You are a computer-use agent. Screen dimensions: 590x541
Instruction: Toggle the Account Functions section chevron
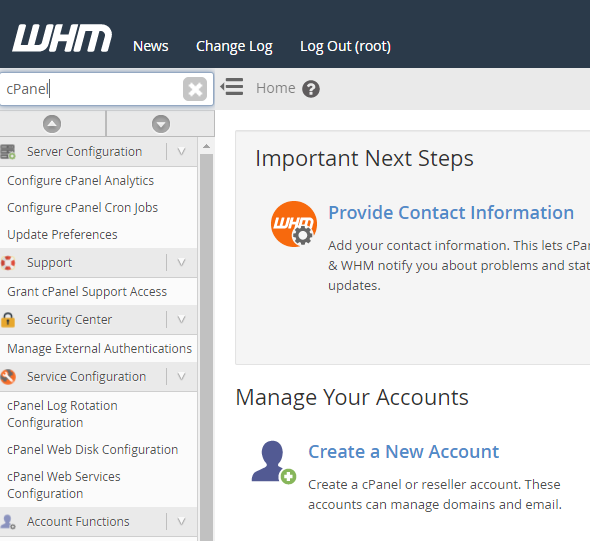coord(181,521)
